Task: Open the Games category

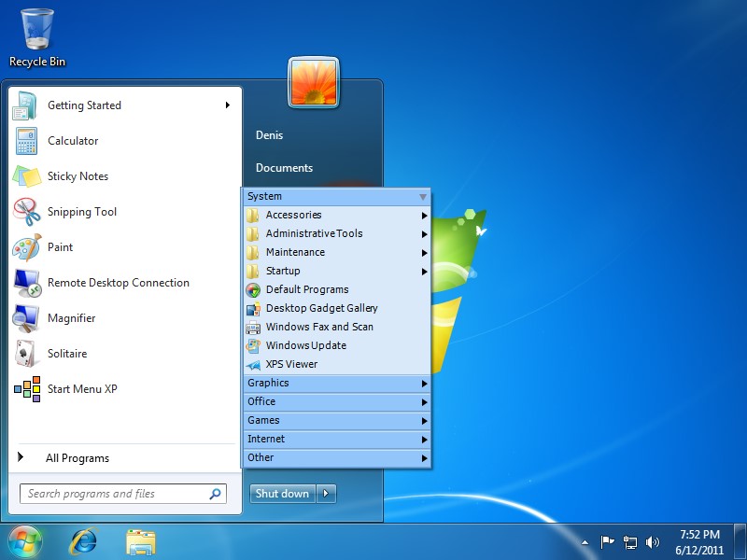Action: click(337, 421)
